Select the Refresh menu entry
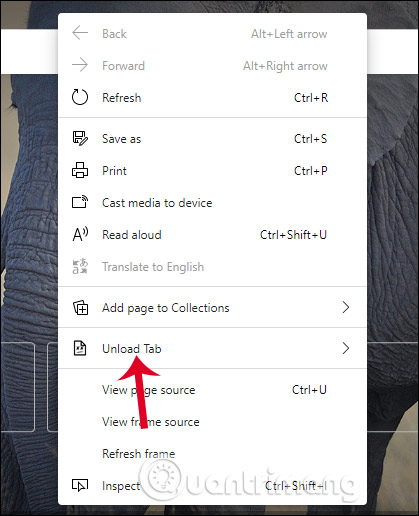 click(x=213, y=98)
